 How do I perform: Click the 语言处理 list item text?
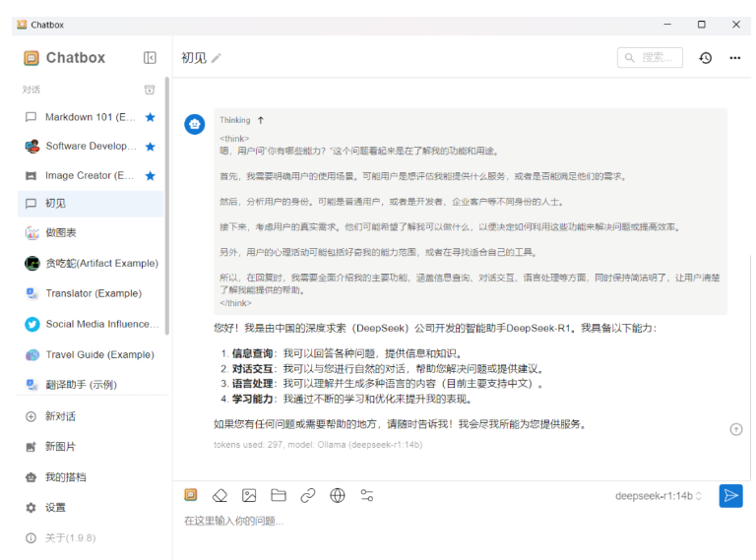pos(388,384)
